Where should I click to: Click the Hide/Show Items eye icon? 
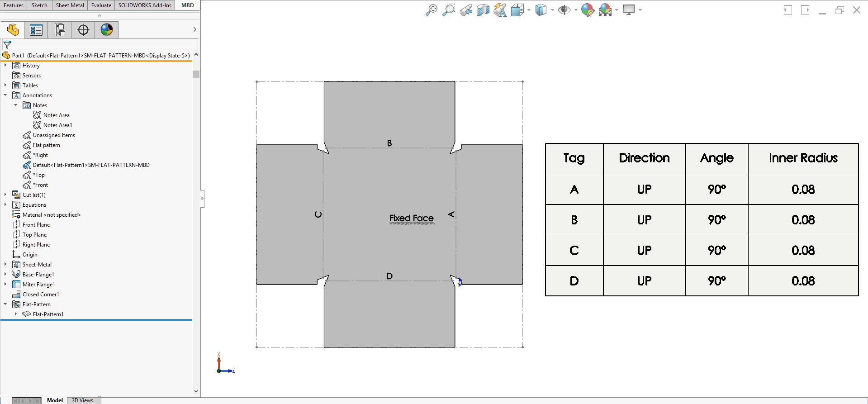point(564,10)
